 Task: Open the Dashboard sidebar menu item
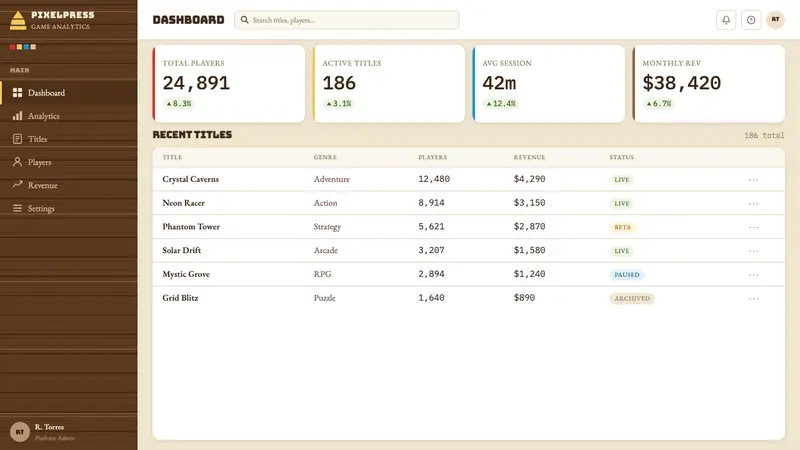[x=69, y=93]
